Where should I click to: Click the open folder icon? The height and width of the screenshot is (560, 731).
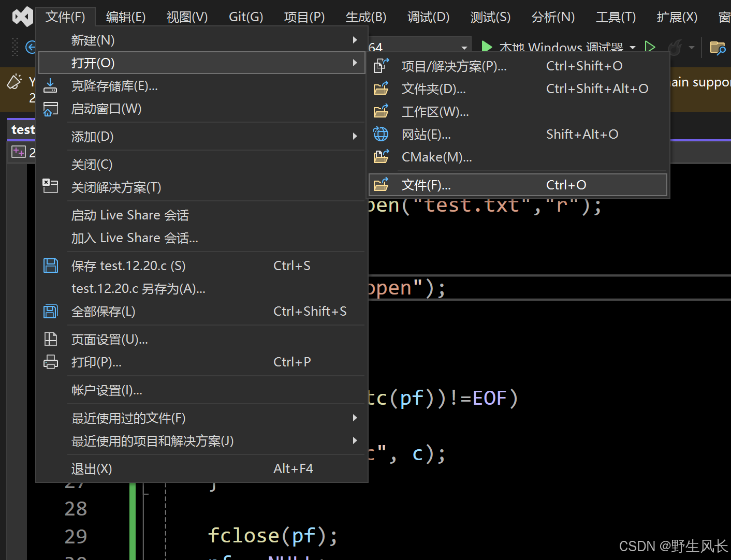381,88
